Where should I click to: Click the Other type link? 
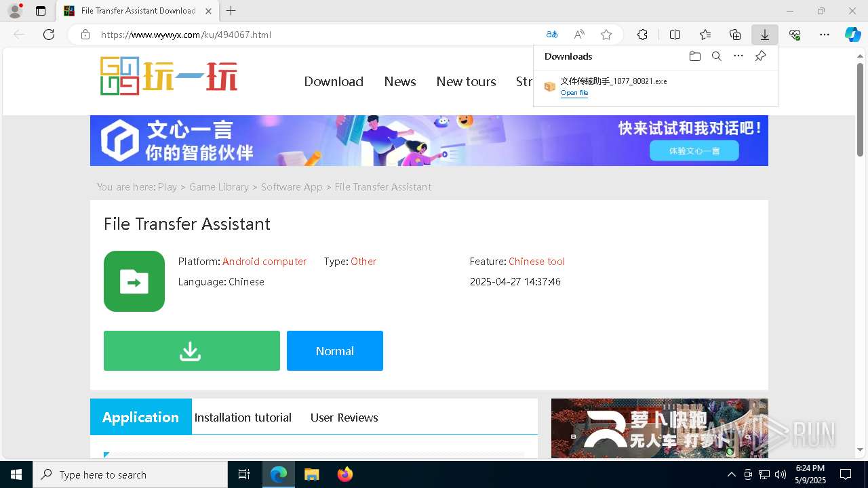(363, 262)
